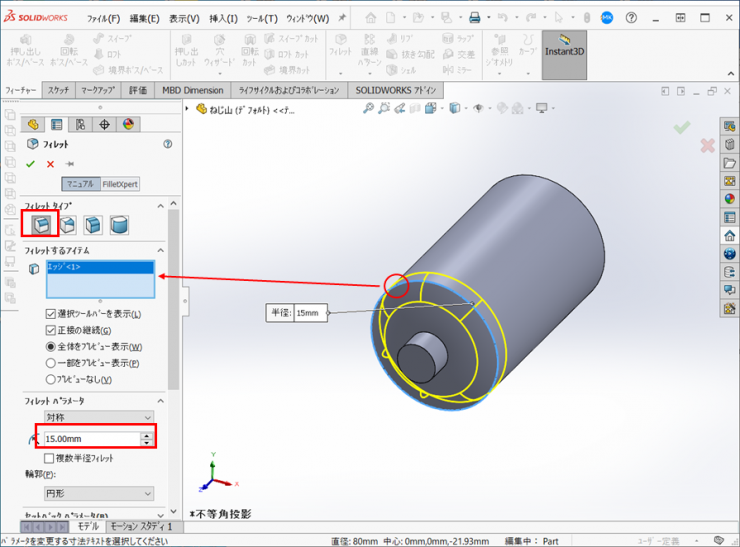
Task: Collapse the フィレットするアイテム section
Action: 160,250
